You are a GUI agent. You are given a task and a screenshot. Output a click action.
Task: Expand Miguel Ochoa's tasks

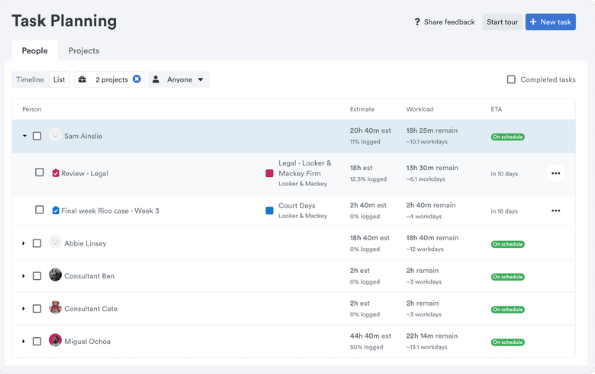tap(24, 341)
